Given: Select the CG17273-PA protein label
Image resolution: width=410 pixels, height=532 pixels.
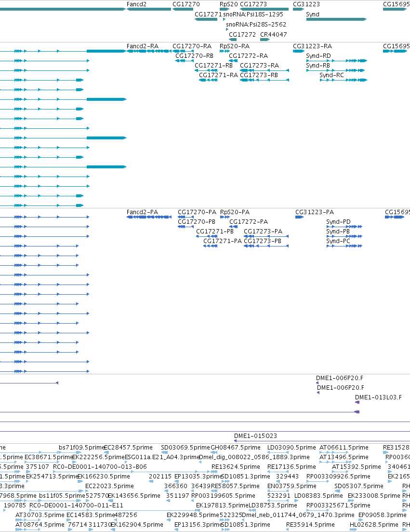Looking at the screenshot, I should (263, 232).
